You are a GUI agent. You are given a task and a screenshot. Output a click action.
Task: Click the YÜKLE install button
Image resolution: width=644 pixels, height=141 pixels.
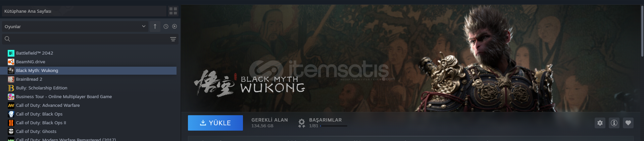pyautogui.click(x=215, y=123)
